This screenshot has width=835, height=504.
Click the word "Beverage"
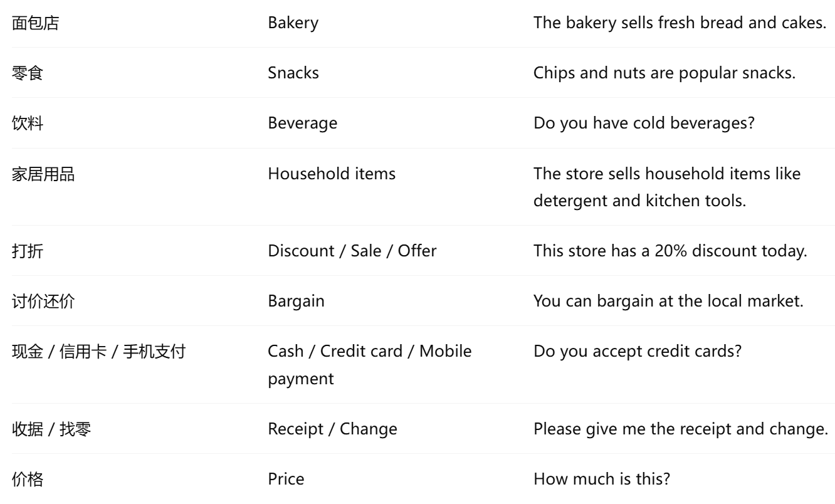pos(302,123)
